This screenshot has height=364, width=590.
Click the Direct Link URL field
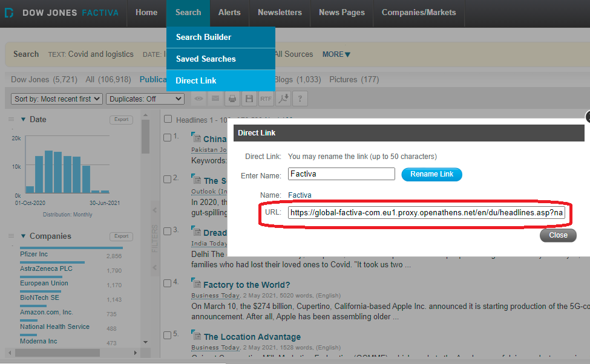point(426,213)
